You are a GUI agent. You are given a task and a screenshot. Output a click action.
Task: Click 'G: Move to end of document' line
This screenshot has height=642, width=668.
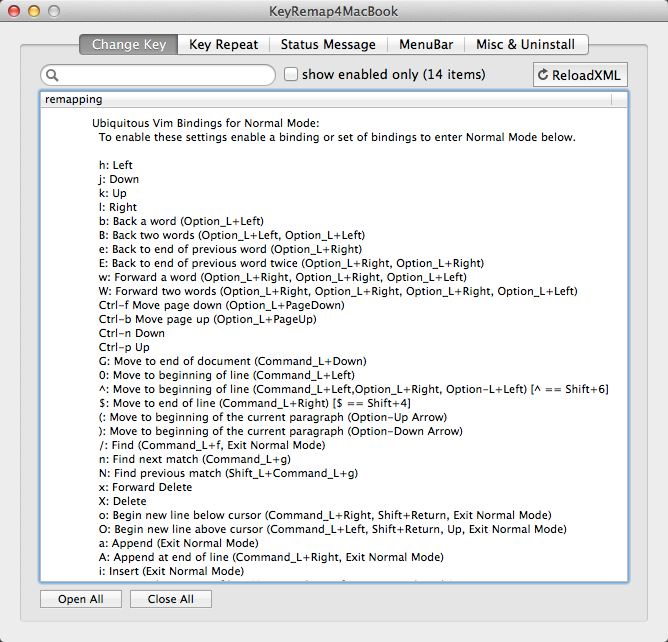coord(233,361)
